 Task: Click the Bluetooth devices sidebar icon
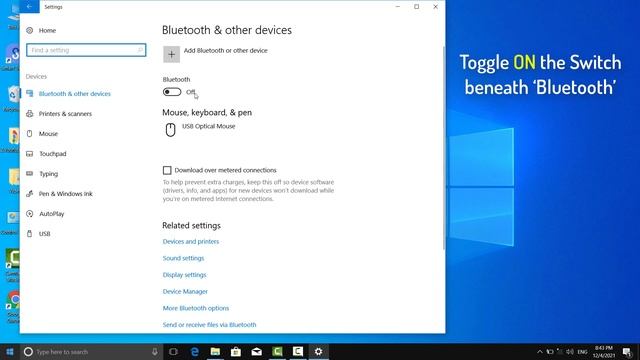click(29, 93)
